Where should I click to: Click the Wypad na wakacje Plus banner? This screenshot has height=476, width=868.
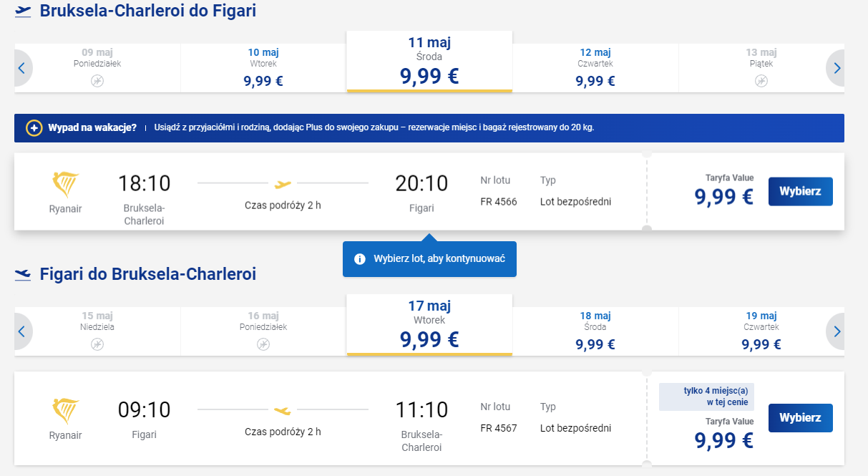tap(429, 128)
